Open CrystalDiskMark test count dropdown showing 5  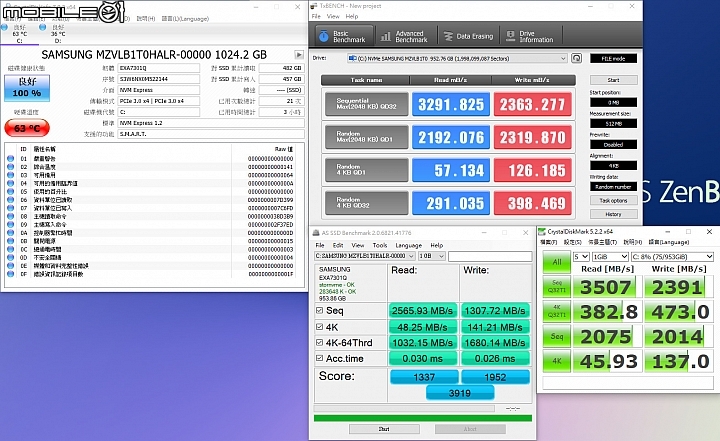581,257
